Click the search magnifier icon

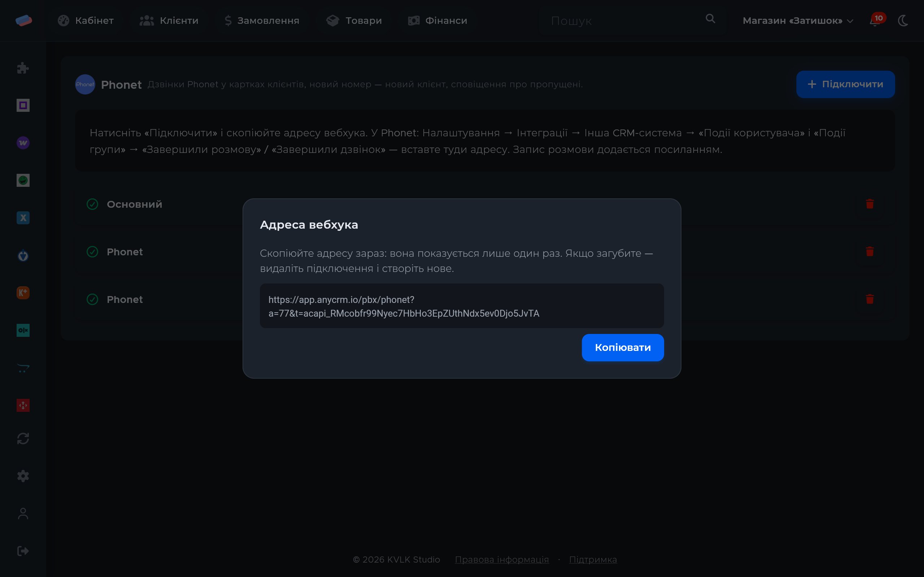(x=710, y=19)
